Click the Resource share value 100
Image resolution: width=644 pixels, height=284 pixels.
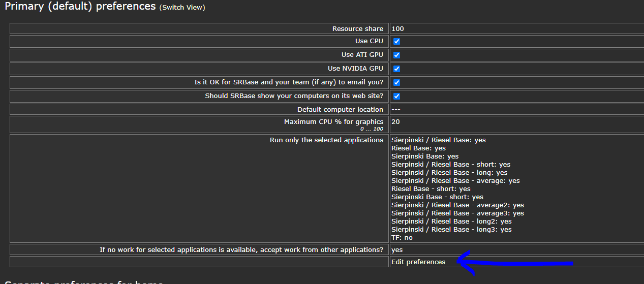(397, 29)
